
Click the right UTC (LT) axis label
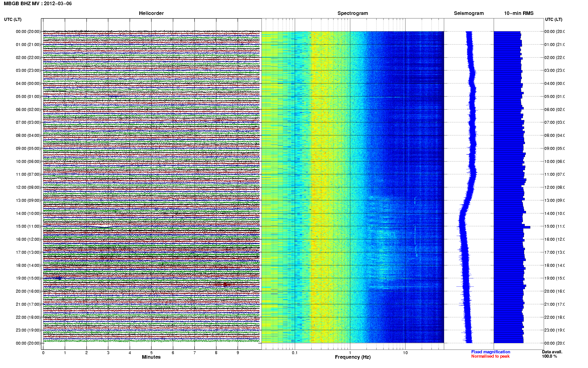coord(553,19)
